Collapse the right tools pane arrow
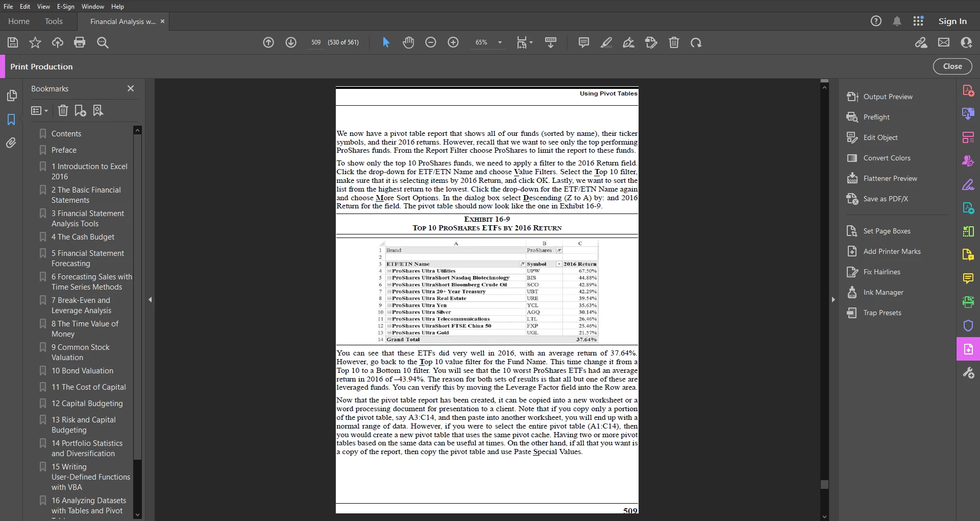Image resolution: width=980 pixels, height=521 pixels. pyautogui.click(x=833, y=299)
